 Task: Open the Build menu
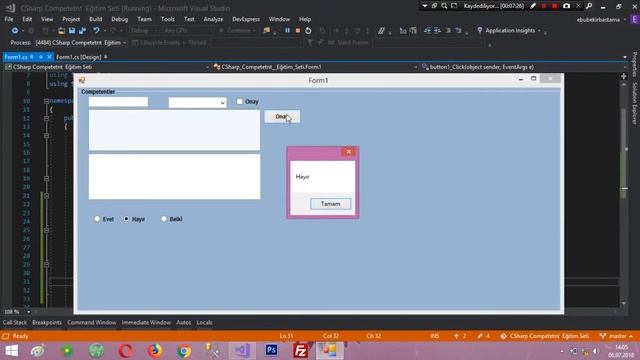96,19
